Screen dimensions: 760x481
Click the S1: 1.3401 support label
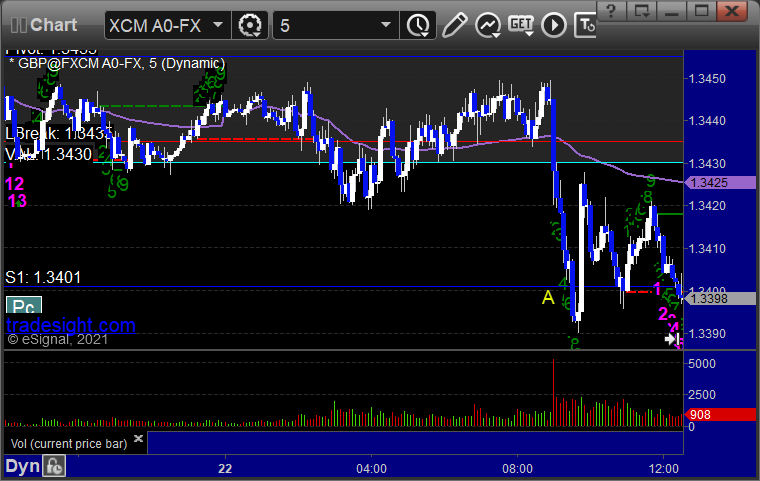[43, 277]
